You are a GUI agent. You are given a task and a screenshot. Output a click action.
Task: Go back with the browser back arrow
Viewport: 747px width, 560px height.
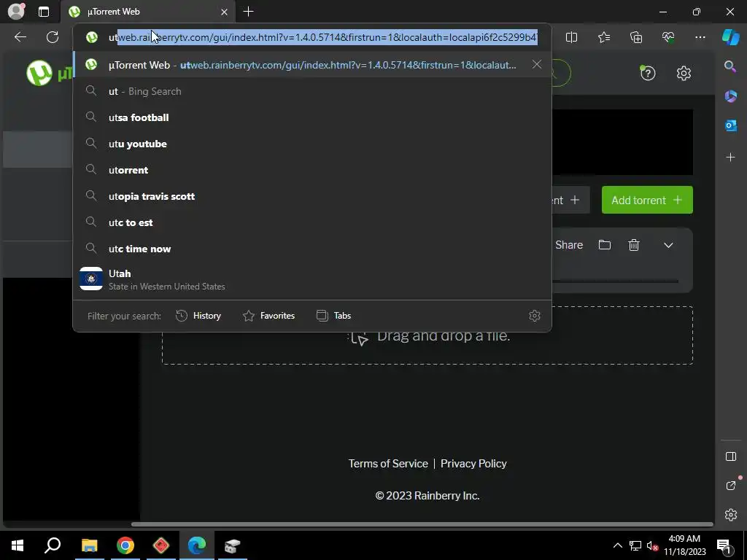click(x=20, y=37)
